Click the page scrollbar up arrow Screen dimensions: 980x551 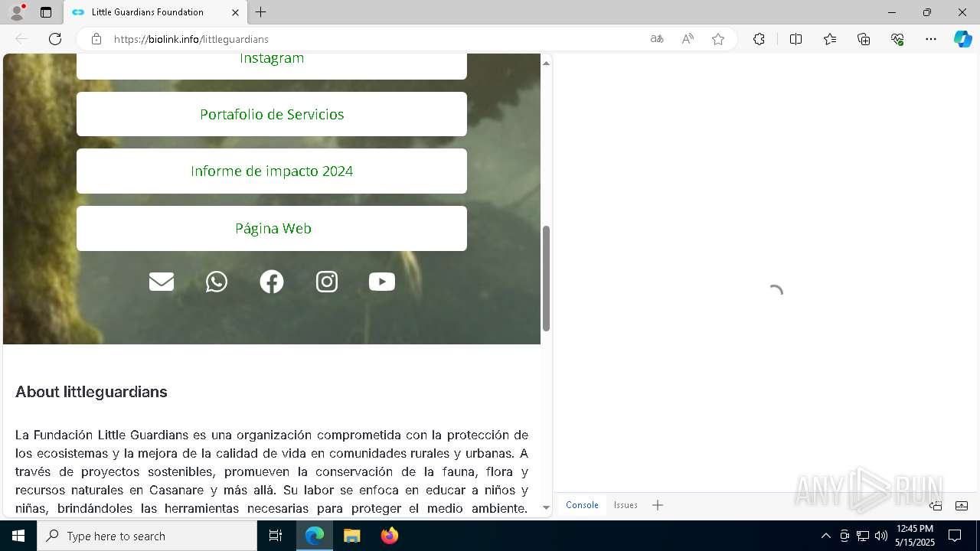tap(546, 63)
